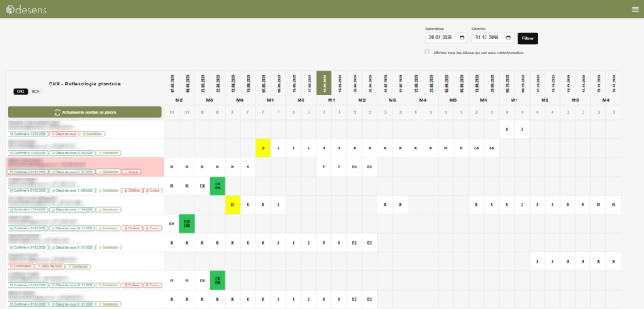Viewport: 644px width, 309px height.
Task: Open the hamburger menu in the header
Action: pyautogui.click(x=636, y=9)
